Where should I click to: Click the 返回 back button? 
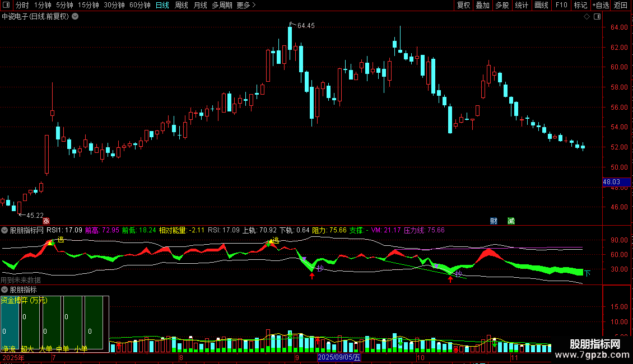tap(621, 5)
